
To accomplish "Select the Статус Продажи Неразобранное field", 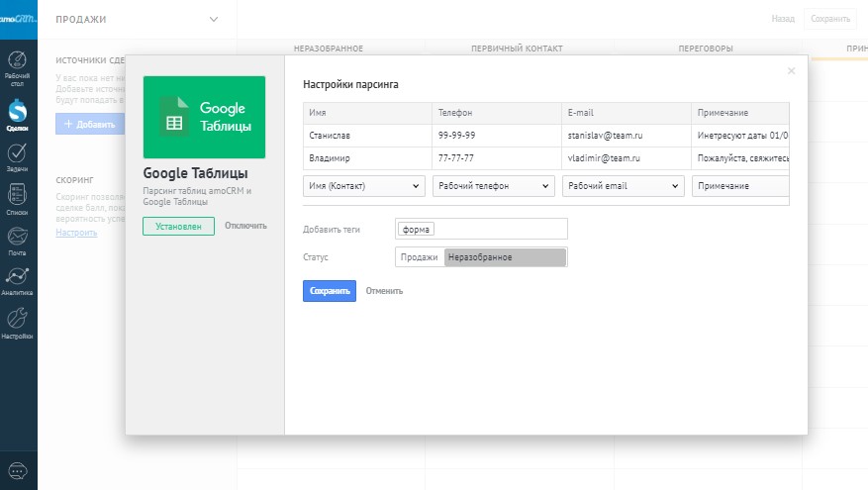I will pyautogui.click(x=481, y=257).
